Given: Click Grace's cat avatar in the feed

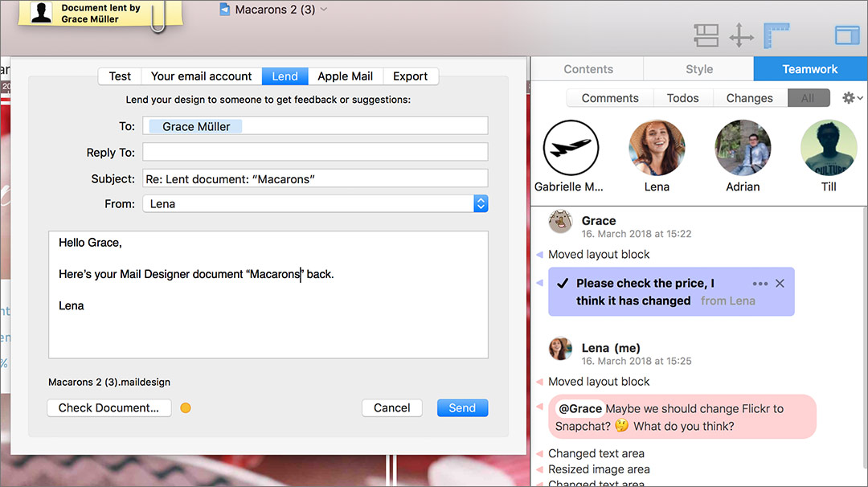Looking at the screenshot, I should pos(560,222).
